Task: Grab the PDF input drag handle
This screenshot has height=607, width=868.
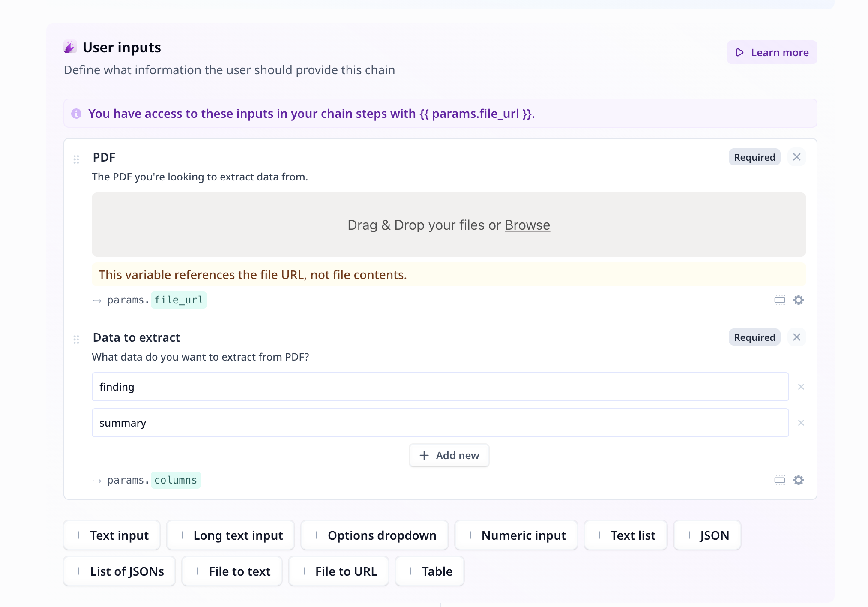Action: point(76,159)
